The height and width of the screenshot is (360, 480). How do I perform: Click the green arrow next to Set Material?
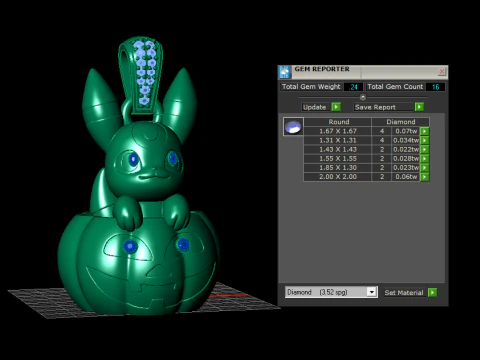[432, 292]
